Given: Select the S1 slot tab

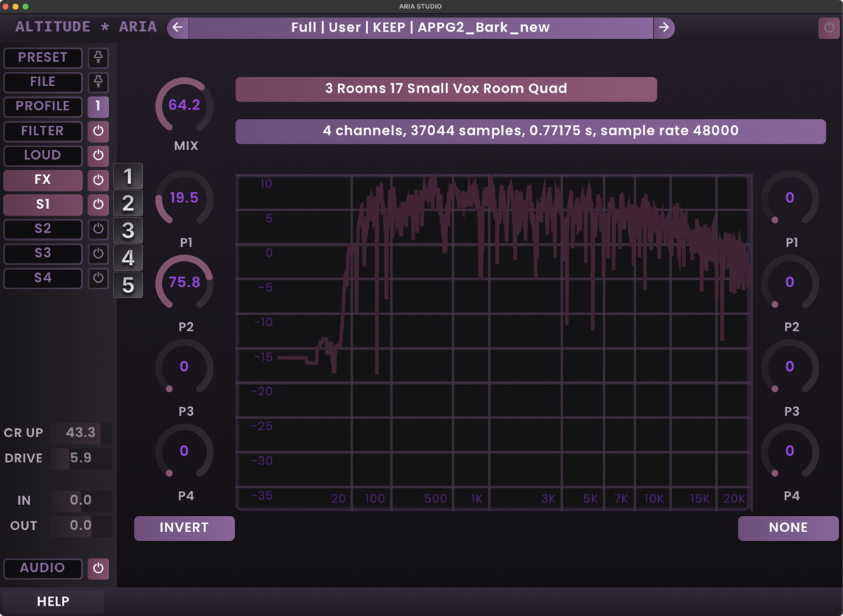Looking at the screenshot, I should click(43, 205).
